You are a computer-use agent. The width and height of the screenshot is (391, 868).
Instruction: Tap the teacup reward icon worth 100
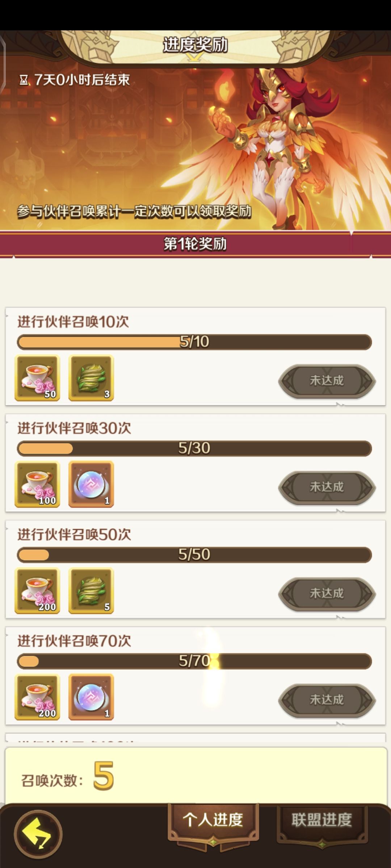[37, 484]
